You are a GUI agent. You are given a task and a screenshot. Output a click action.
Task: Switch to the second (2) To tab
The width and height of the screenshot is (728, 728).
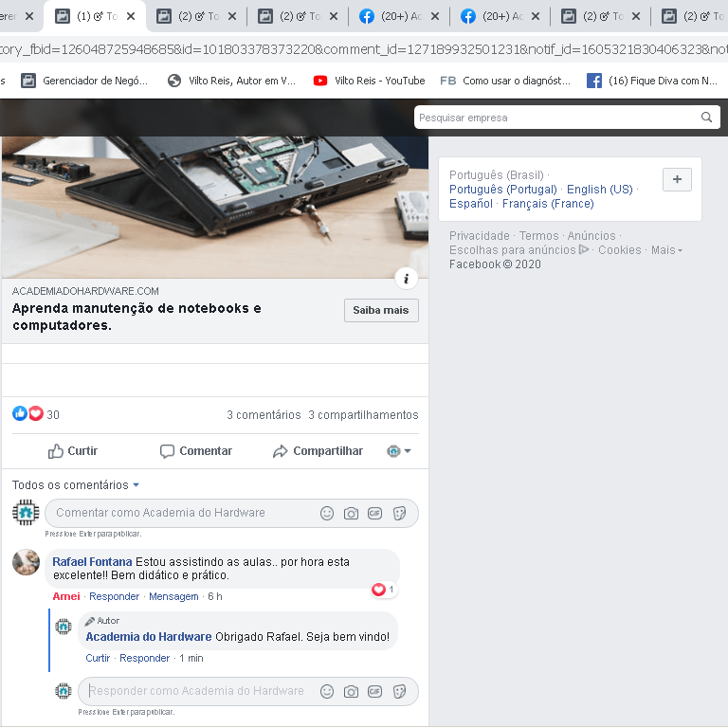point(196,16)
